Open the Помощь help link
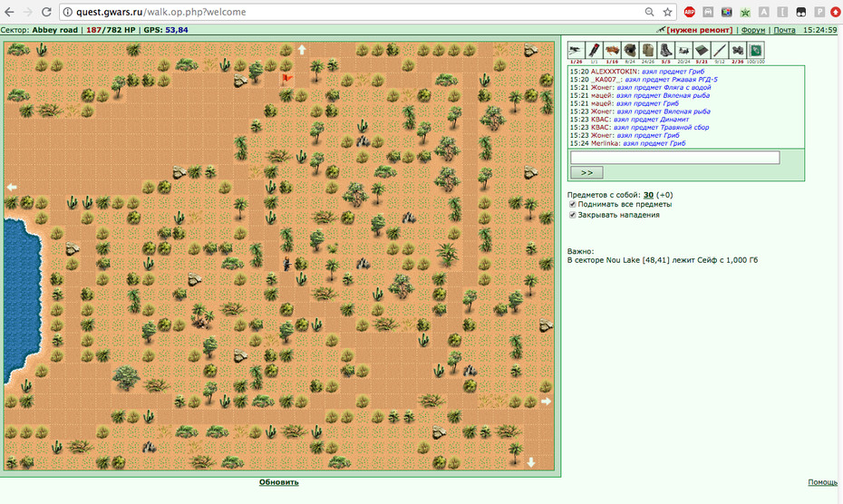This screenshot has height=504, width=843. click(822, 482)
